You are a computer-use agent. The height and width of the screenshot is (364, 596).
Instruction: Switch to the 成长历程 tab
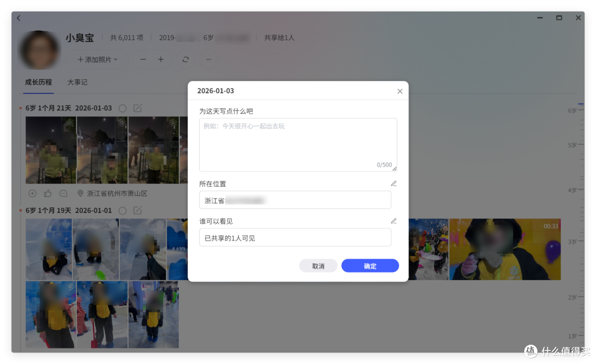click(39, 82)
